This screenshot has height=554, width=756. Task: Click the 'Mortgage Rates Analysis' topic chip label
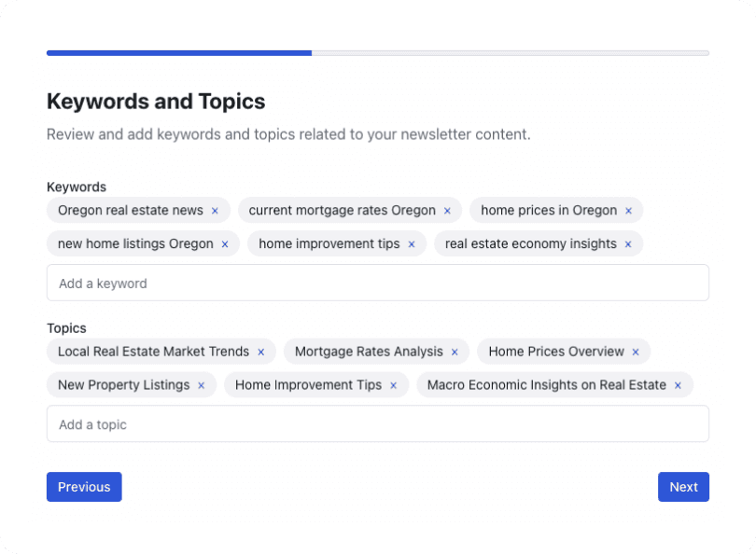click(x=369, y=352)
